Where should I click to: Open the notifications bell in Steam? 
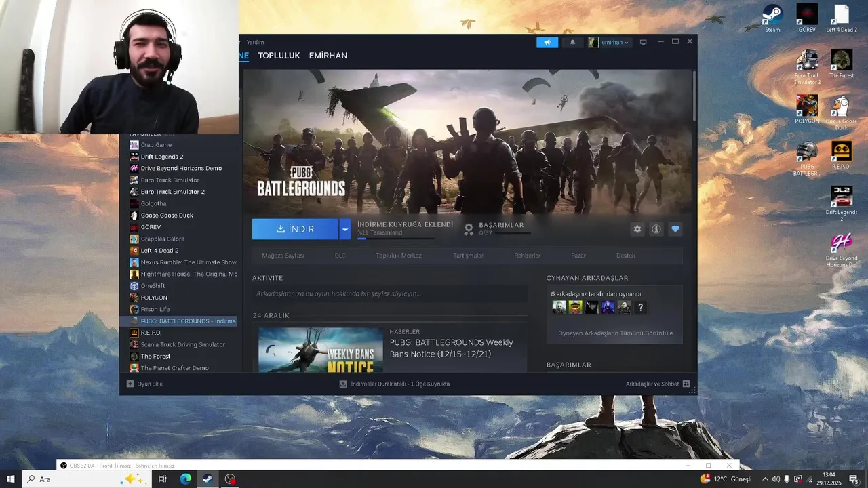pos(572,42)
